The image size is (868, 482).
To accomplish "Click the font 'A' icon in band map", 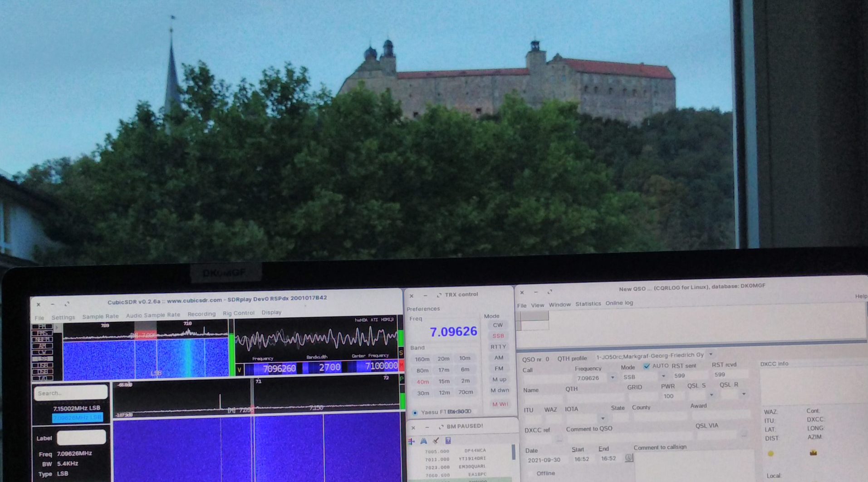I will (x=423, y=441).
